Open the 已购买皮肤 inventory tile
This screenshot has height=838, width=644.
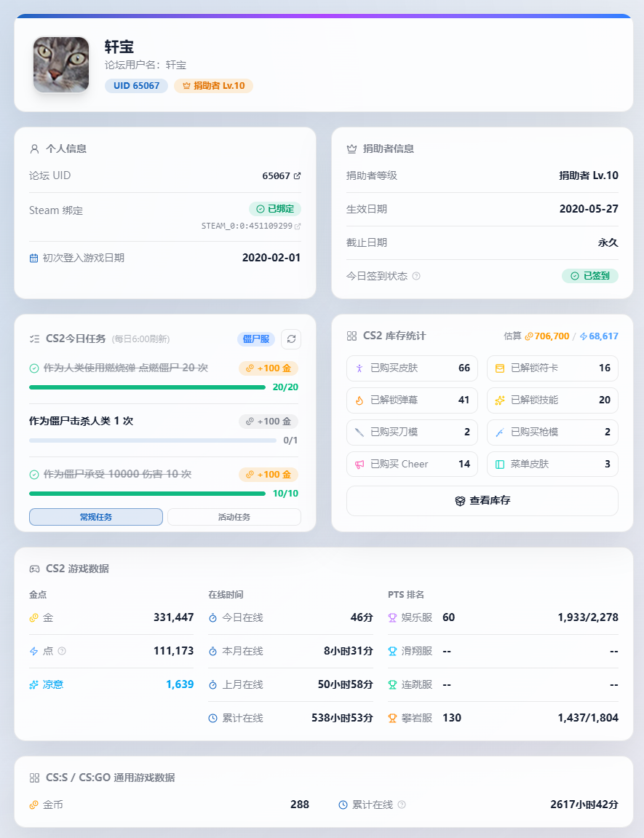[x=412, y=368]
